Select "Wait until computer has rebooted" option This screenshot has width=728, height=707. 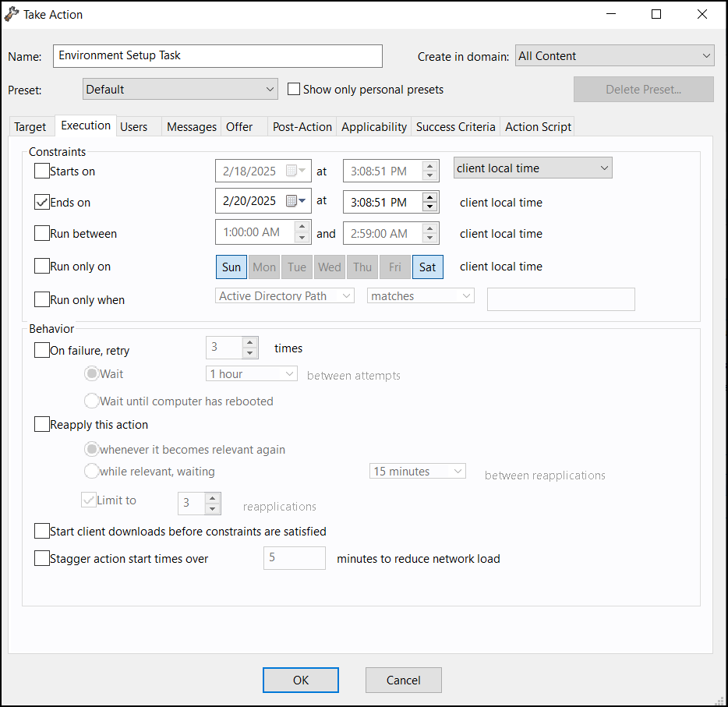pos(91,401)
